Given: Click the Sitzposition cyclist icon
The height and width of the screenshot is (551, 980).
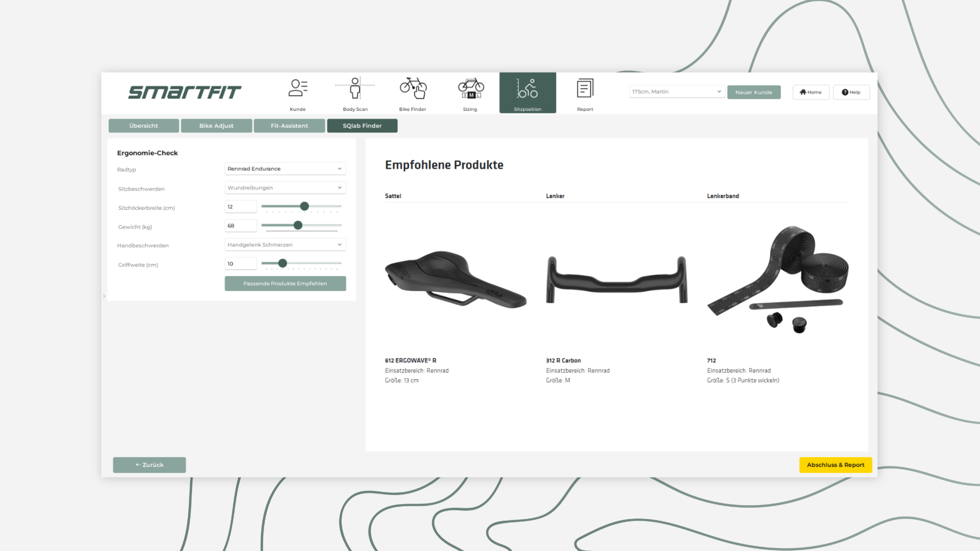Looking at the screenshot, I should point(528,89).
